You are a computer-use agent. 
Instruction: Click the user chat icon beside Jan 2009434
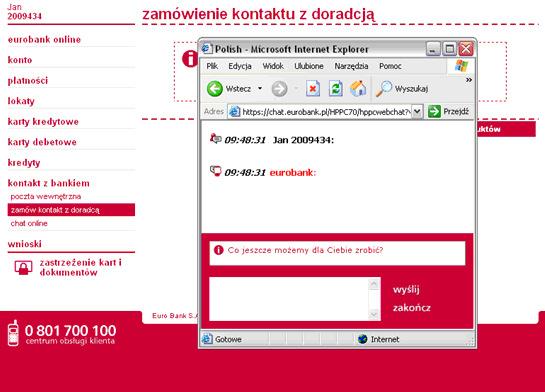click(215, 139)
